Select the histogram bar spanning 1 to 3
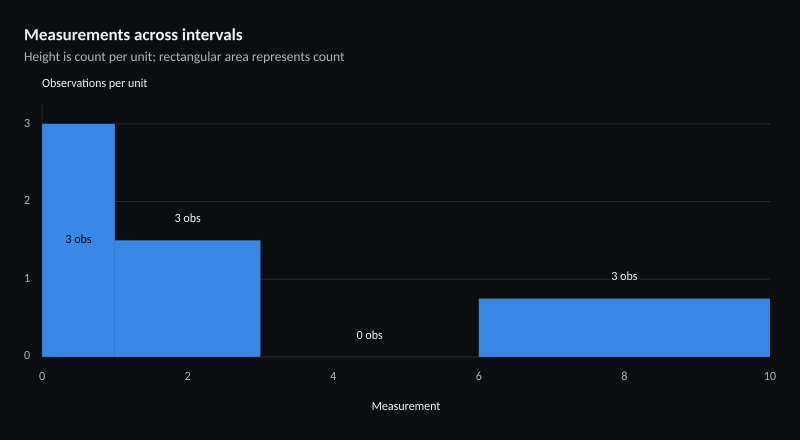This screenshot has height=440, width=800. coord(188,298)
